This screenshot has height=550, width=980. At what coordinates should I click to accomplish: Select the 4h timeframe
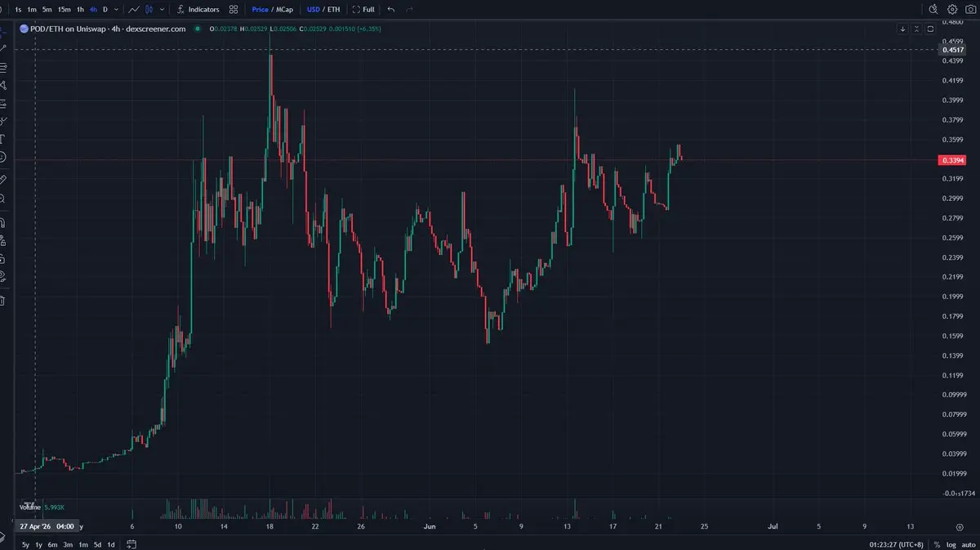pos(93,10)
